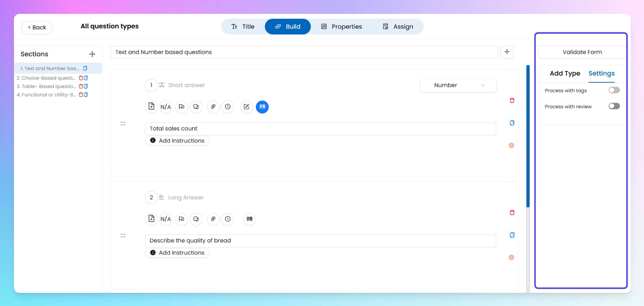This screenshot has width=644, height=306.
Task: Switch to the Title tab
Action: pos(243,27)
